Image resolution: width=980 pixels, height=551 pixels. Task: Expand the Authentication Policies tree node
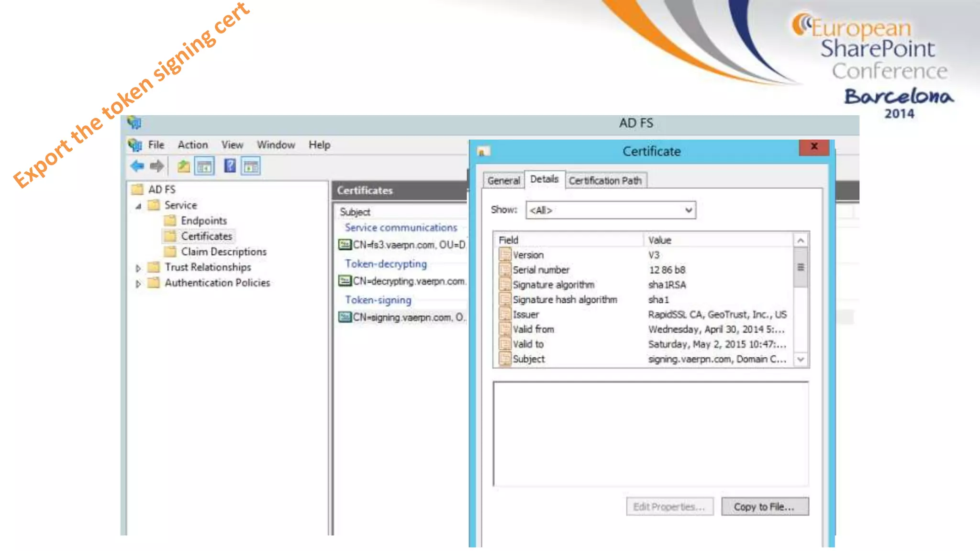[x=138, y=284]
